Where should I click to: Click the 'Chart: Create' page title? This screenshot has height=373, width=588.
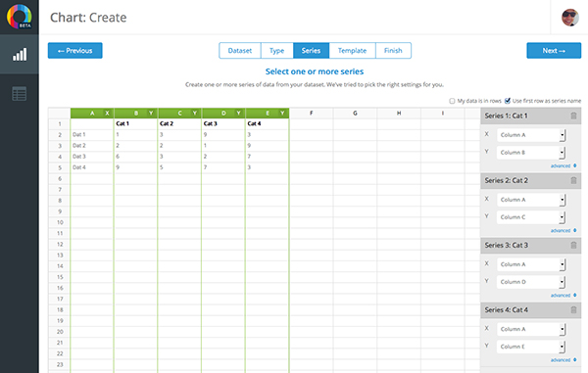(x=88, y=18)
